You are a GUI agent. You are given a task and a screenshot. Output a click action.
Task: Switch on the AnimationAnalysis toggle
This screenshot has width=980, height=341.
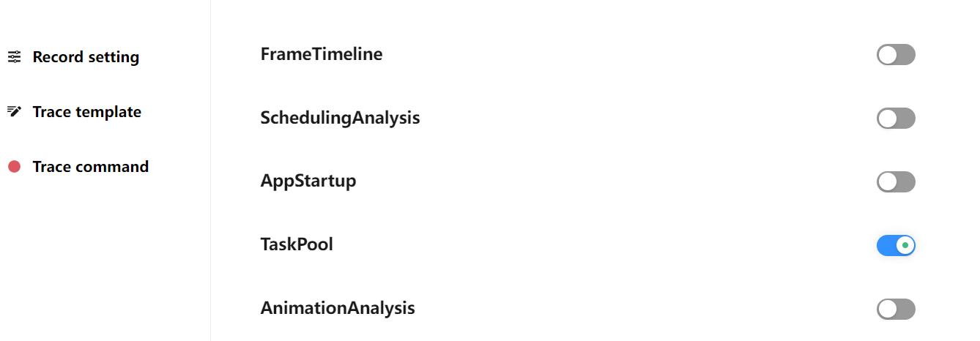896,310
